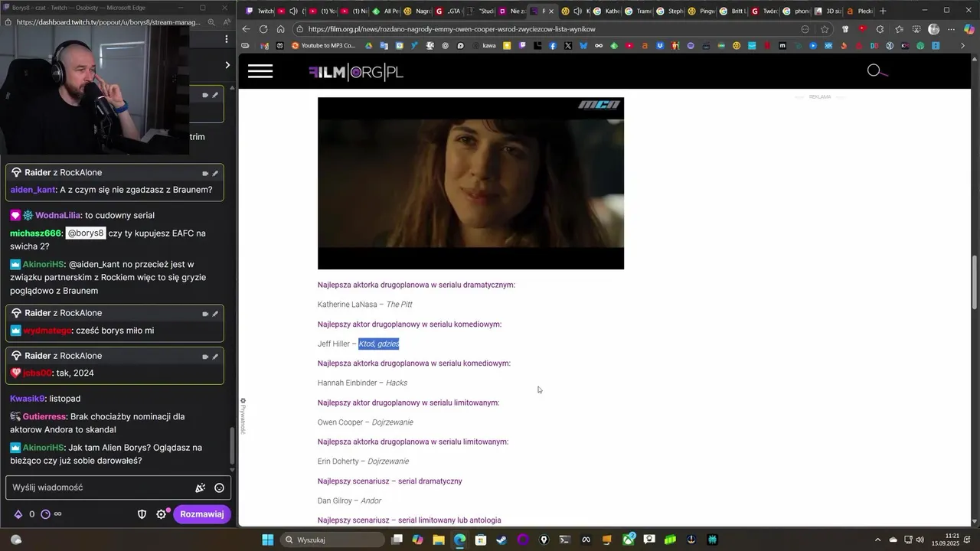The width and height of the screenshot is (980, 551).
Task: Open the film.org.pl hamburger menu
Action: pos(260,71)
